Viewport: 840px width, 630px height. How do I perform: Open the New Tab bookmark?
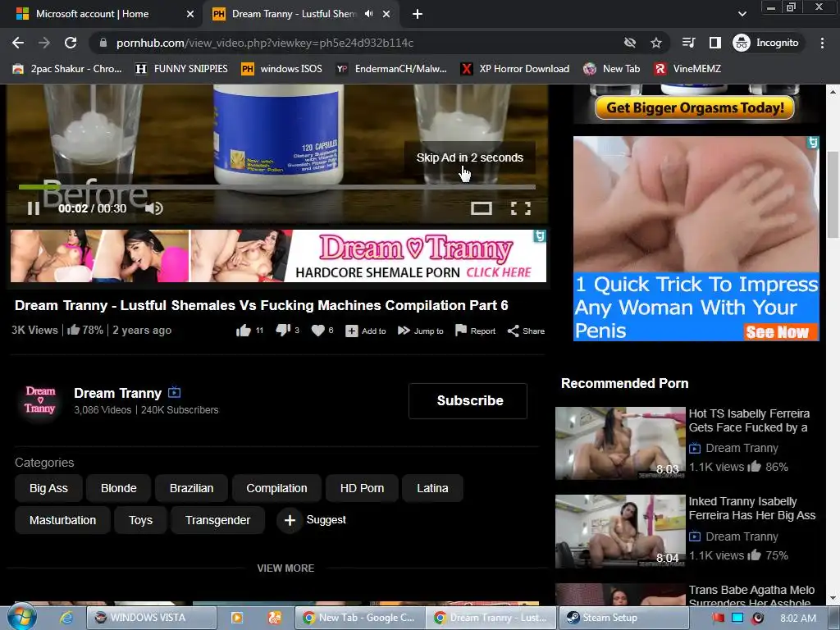click(x=612, y=69)
